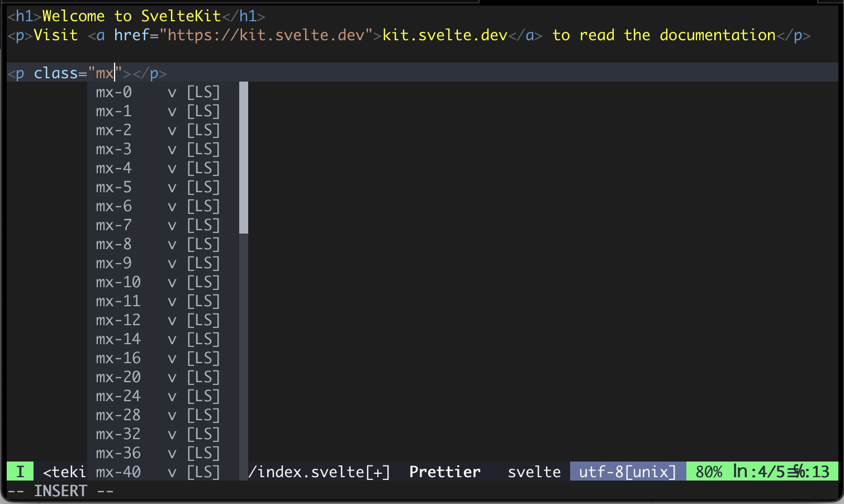Screen dimensions: 844x504
Task: Click the [LS] source tag next to mx-0
Action: [x=203, y=92]
